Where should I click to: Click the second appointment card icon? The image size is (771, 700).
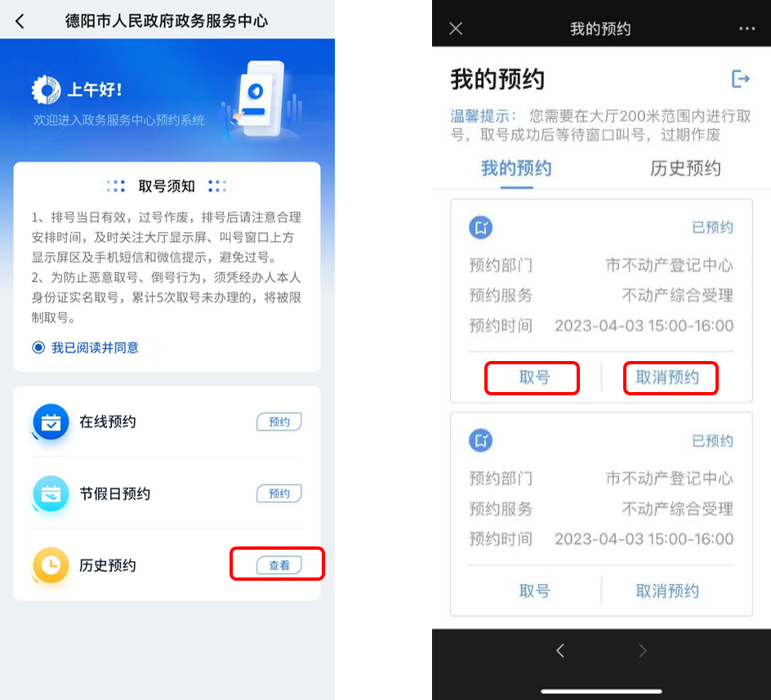click(x=480, y=440)
